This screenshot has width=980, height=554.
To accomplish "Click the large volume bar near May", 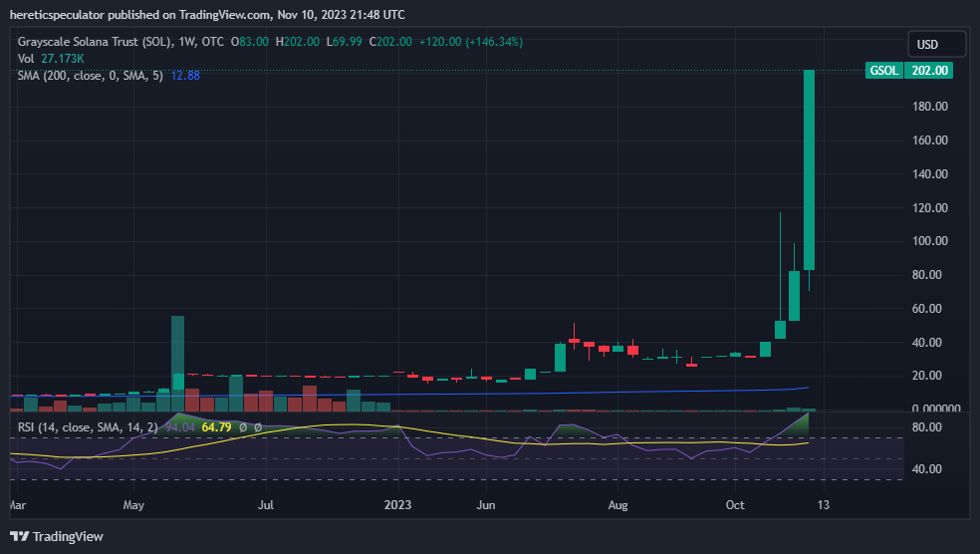I will pyautogui.click(x=177, y=363).
